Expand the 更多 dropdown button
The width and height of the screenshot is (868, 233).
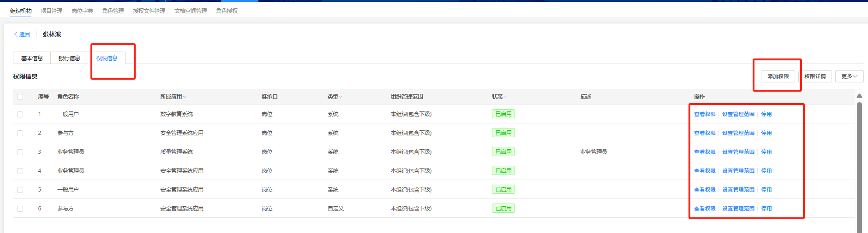[849, 76]
